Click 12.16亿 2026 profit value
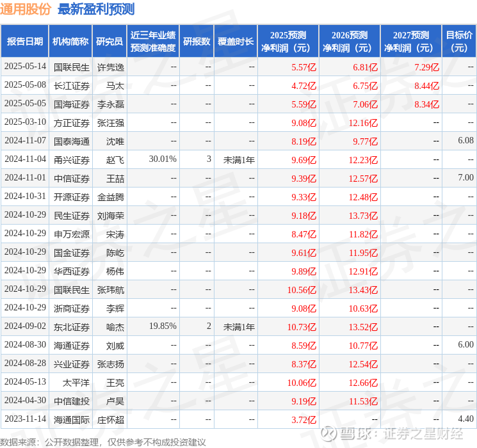The image size is (477, 448). tap(363, 123)
